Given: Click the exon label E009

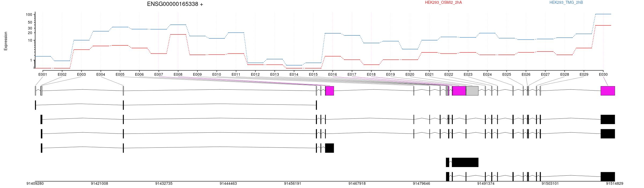Looking at the screenshot, I should pos(197,74).
